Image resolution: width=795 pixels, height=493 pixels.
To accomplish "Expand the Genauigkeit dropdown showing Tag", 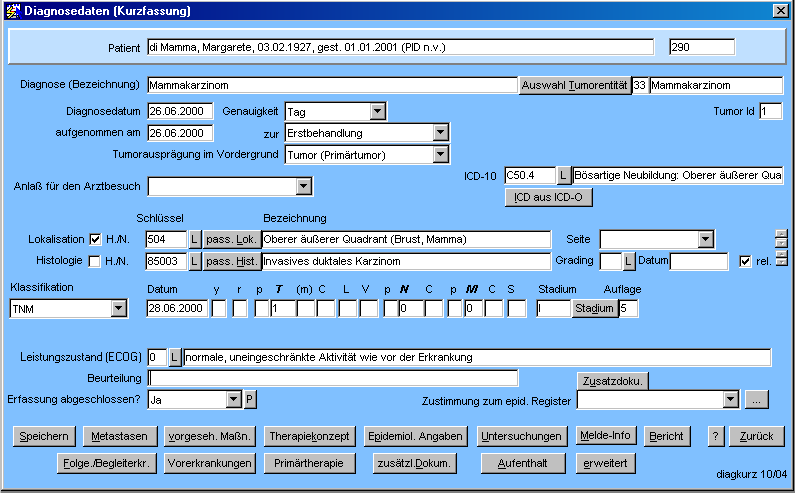I will [x=377, y=111].
